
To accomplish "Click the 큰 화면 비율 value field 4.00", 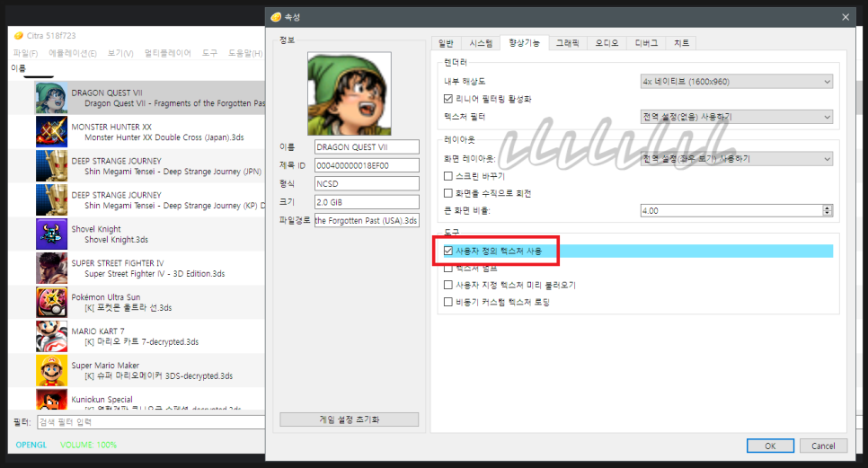I will click(731, 211).
